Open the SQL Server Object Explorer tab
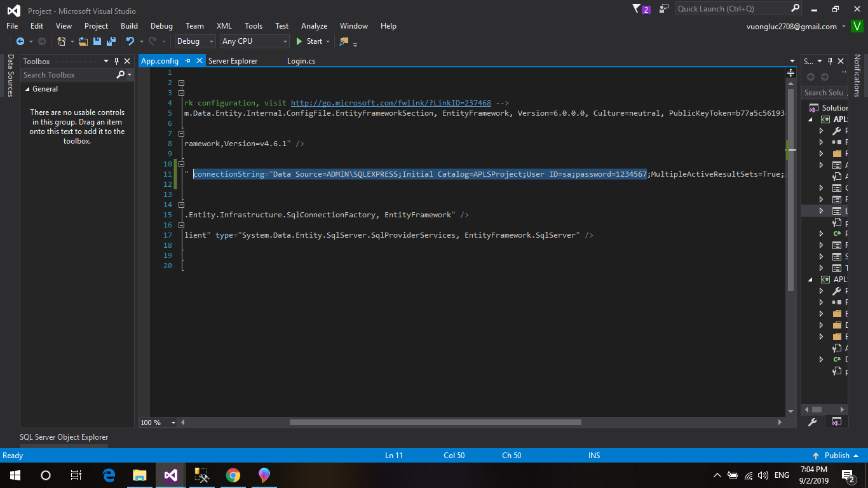868x488 pixels. point(64,437)
